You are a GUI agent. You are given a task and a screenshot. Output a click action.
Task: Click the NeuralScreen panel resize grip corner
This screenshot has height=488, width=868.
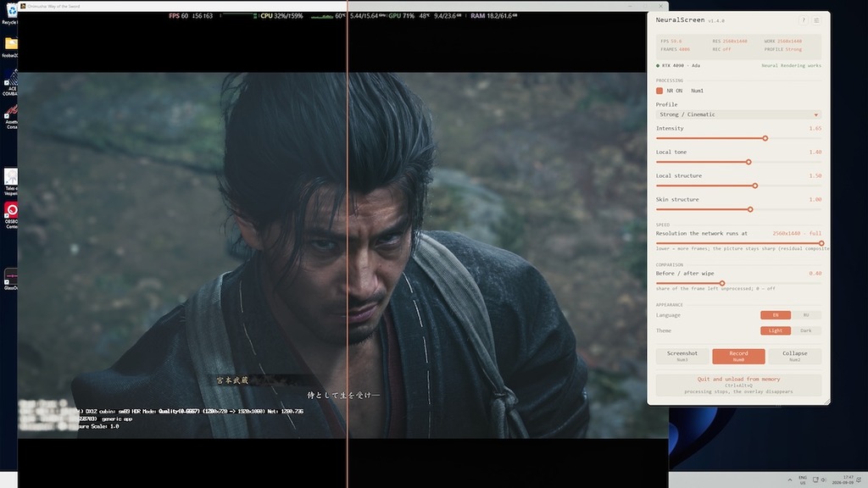827,402
